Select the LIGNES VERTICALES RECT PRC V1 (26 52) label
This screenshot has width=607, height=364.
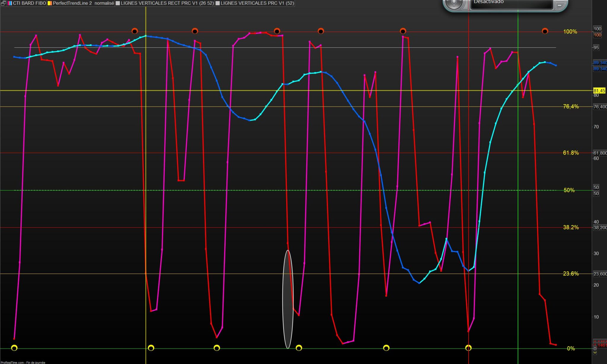tap(167, 3)
